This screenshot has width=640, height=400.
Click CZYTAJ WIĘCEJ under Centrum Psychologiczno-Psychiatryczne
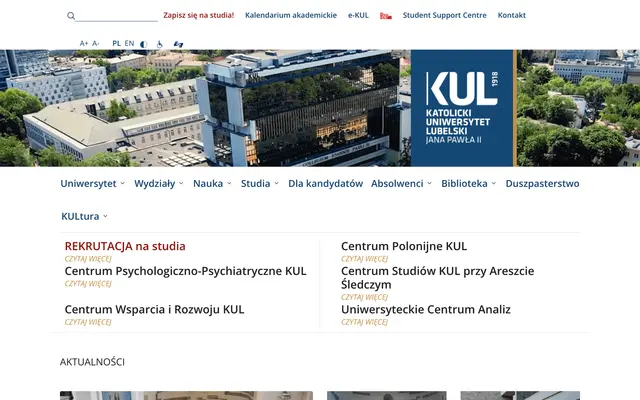pyautogui.click(x=88, y=284)
